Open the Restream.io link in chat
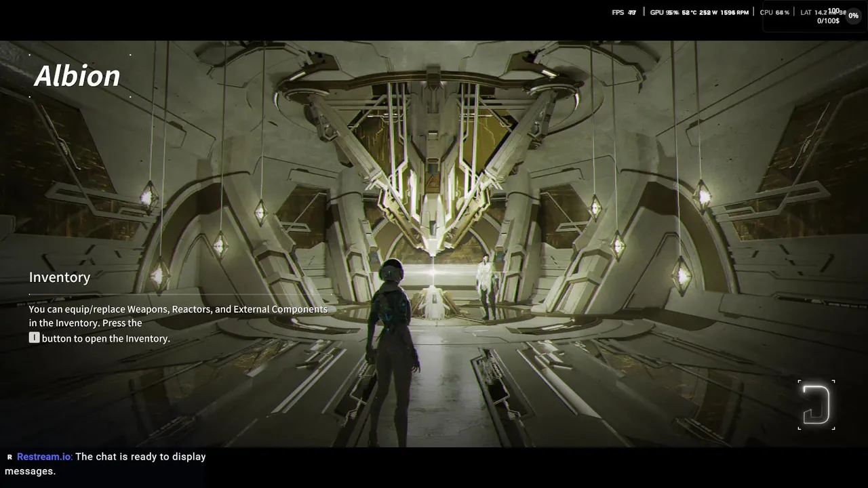This screenshot has height=488, width=868. 44,457
